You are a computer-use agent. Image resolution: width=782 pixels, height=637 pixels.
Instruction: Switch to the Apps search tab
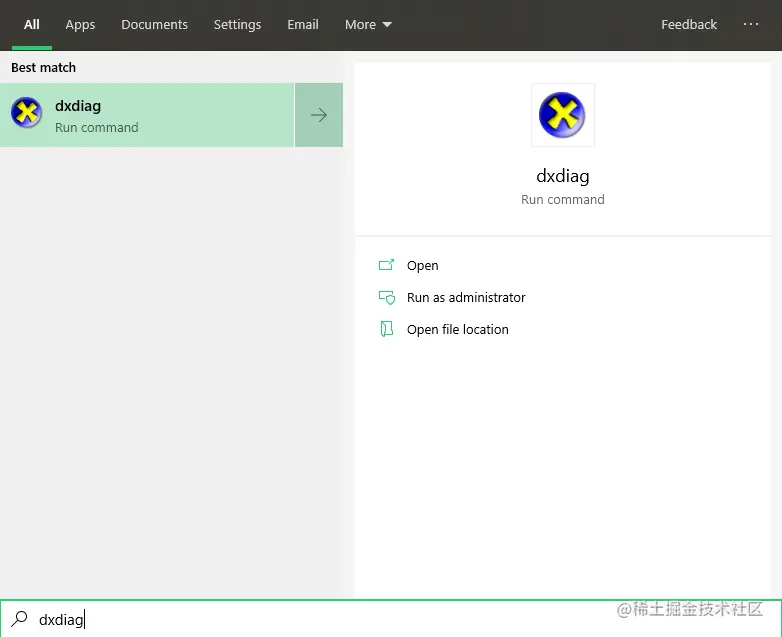tap(80, 24)
